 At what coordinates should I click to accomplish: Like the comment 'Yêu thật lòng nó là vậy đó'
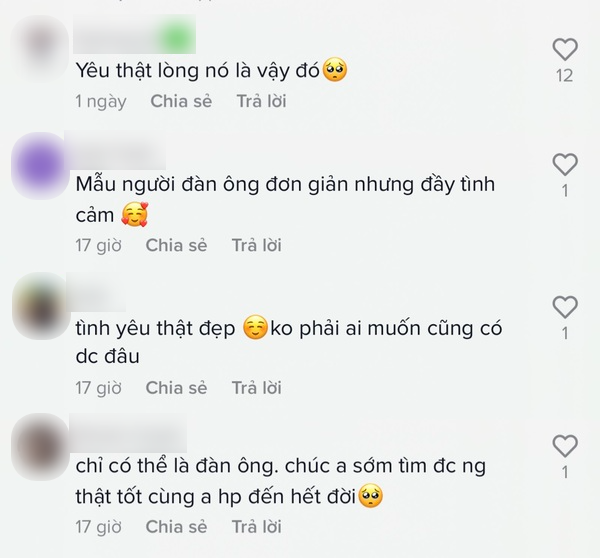tap(565, 50)
